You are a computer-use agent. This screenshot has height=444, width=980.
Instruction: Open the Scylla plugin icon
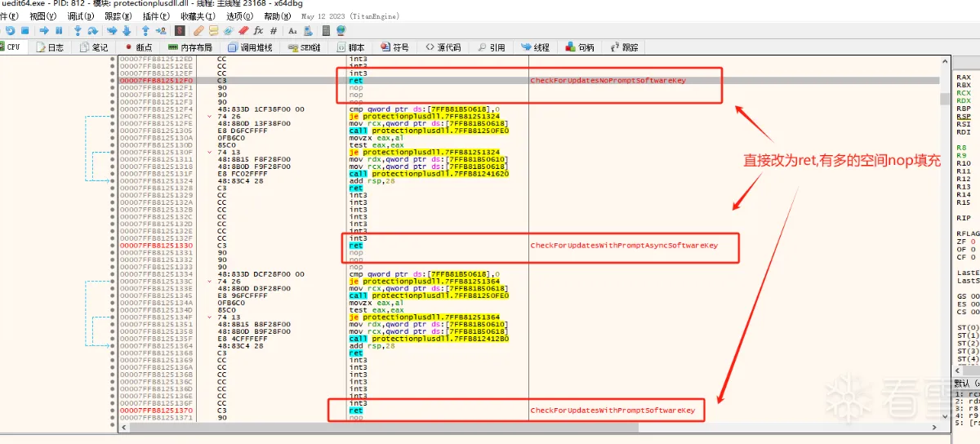[180, 31]
